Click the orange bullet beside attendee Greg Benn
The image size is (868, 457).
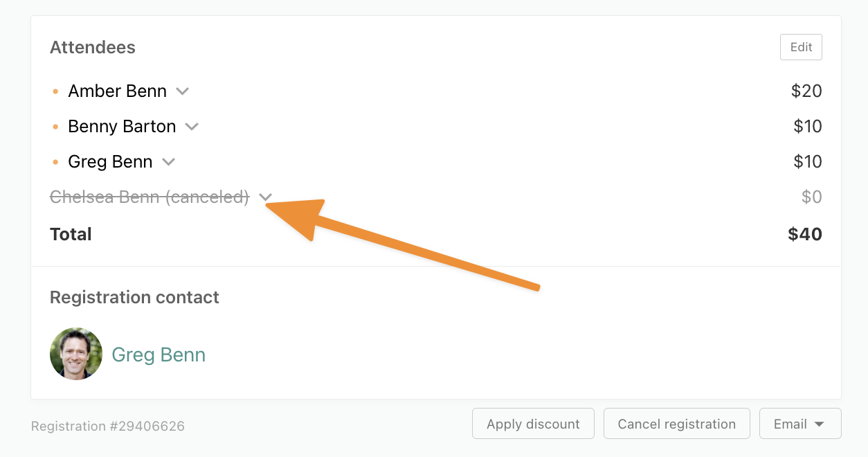point(55,162)
